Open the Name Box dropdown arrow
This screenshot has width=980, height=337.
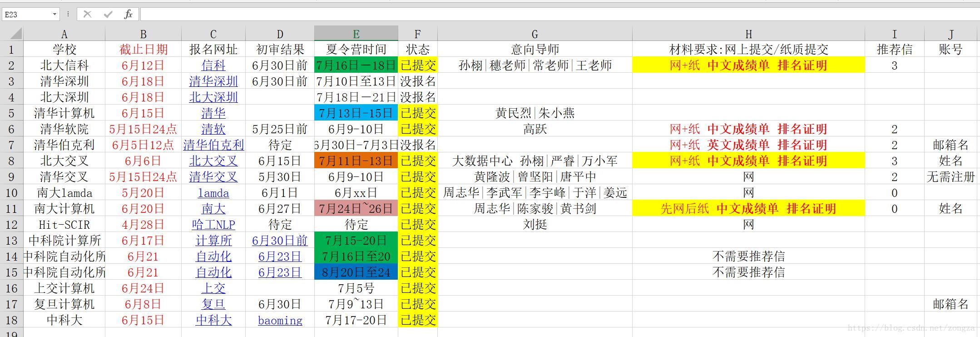[x=54, y=15]
